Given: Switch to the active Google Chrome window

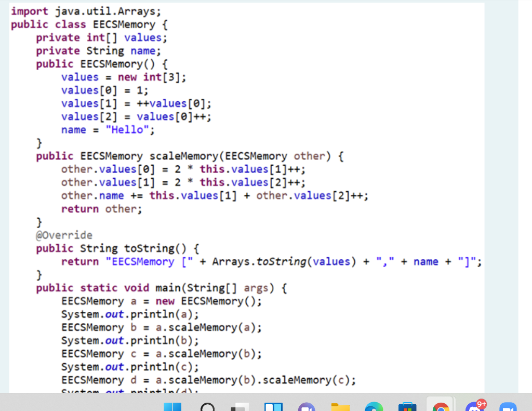Looking at the screenshot, I should click(441, 407).
